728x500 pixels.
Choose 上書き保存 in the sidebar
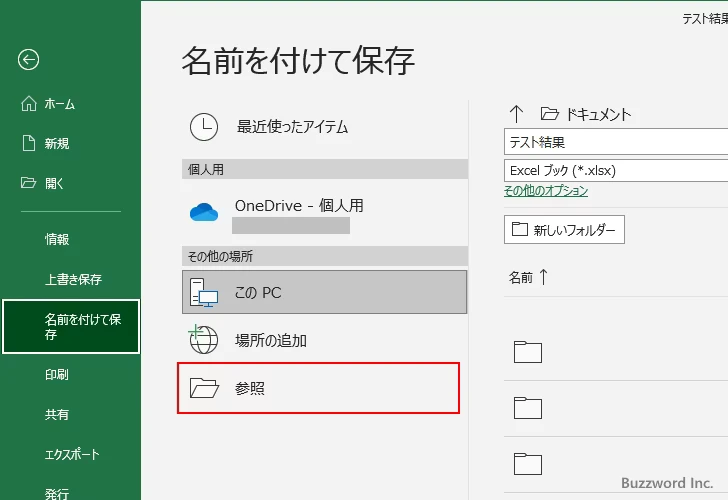[73, 279]
